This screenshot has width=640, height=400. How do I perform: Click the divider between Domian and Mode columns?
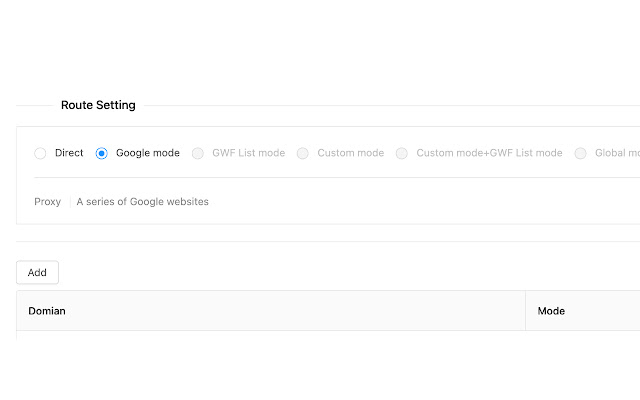tap(526, 311)
